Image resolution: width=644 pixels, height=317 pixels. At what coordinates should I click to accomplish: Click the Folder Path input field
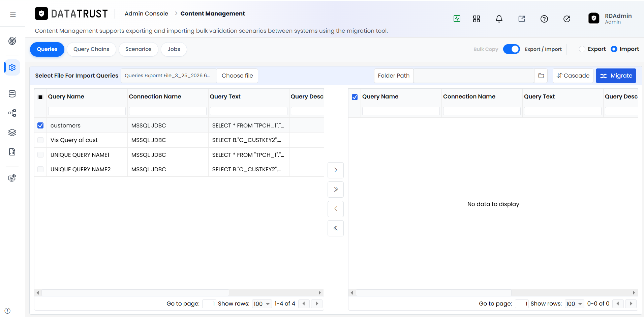(474, 76)
